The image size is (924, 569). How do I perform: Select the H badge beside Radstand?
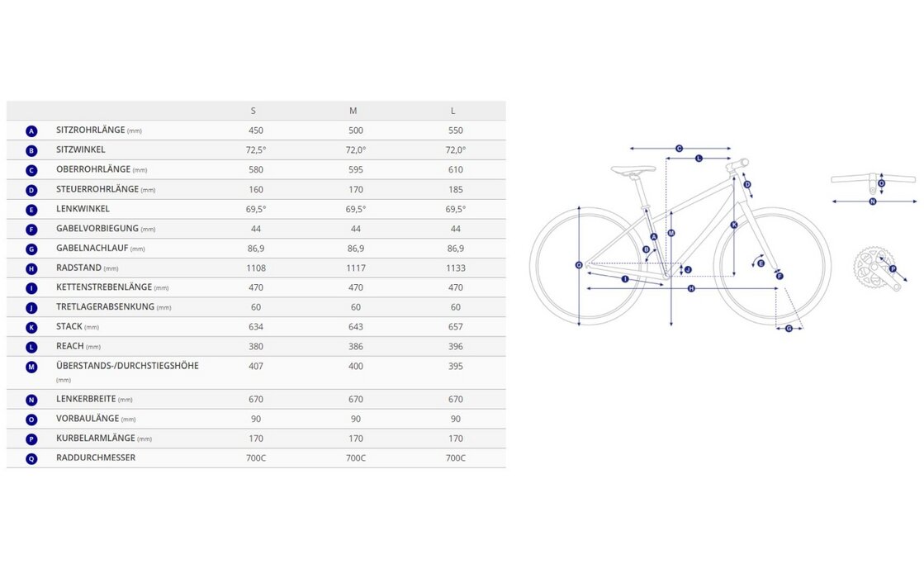tap(31, 269)
